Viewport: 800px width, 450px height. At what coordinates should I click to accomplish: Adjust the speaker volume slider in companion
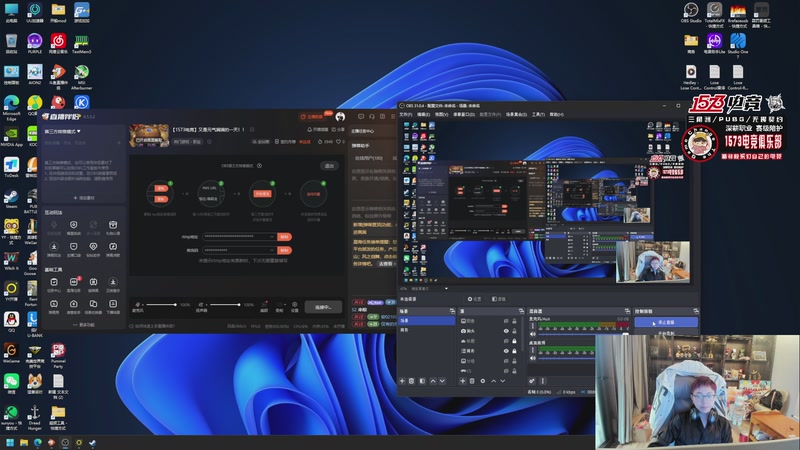click(x=224, y=305)
